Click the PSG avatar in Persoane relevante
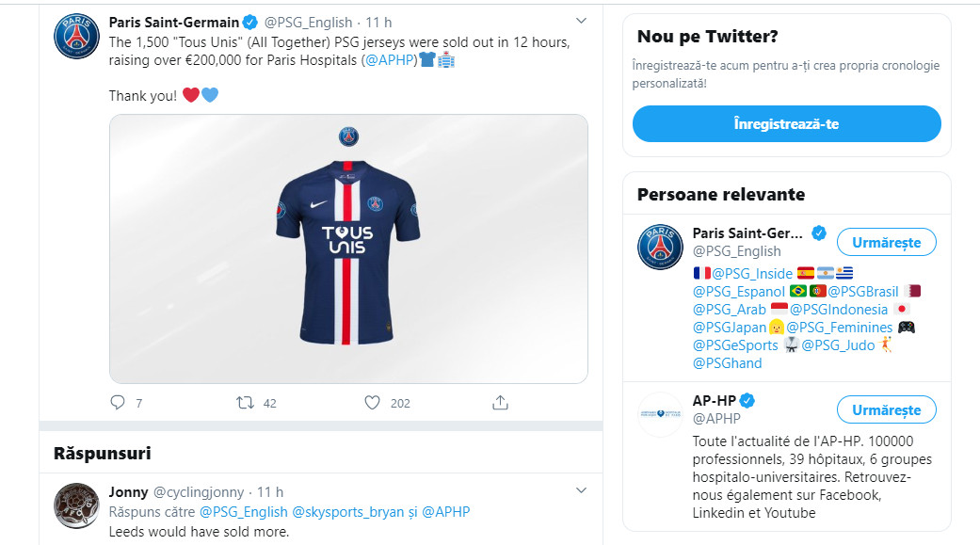The width and height of the screenshot is (980, 545). click(x=660, y=248)
